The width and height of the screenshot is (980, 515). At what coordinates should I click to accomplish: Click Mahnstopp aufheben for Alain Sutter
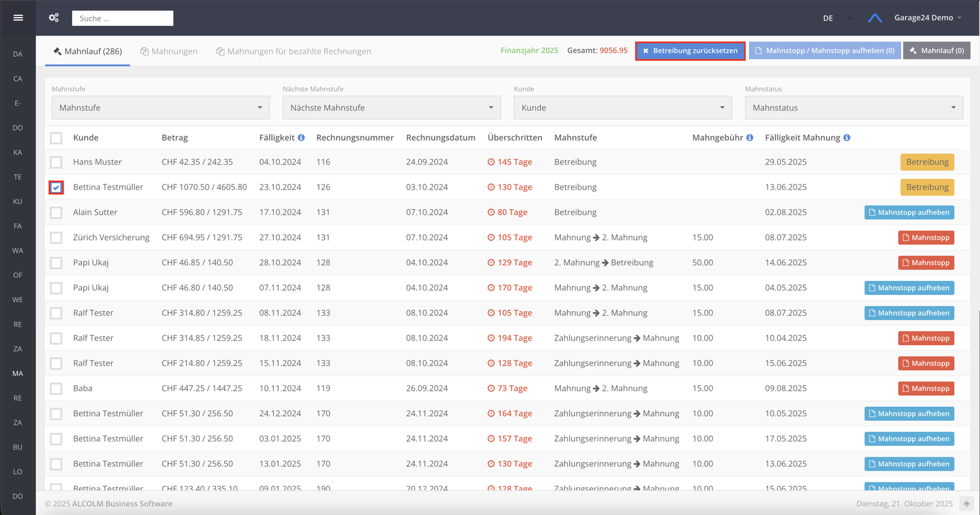[909, 212]
